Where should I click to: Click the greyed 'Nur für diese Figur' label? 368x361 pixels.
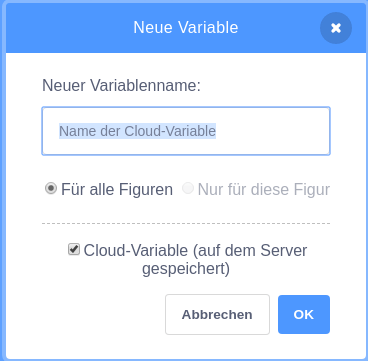click(x=264, y=190)
